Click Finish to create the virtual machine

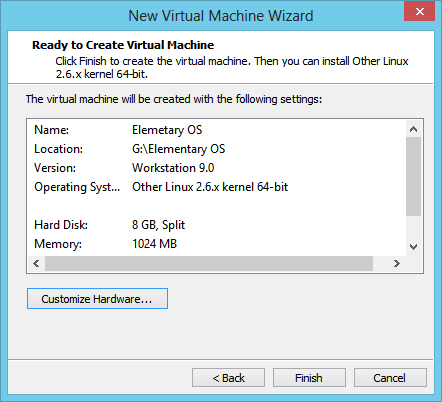[x=309, y=378]
